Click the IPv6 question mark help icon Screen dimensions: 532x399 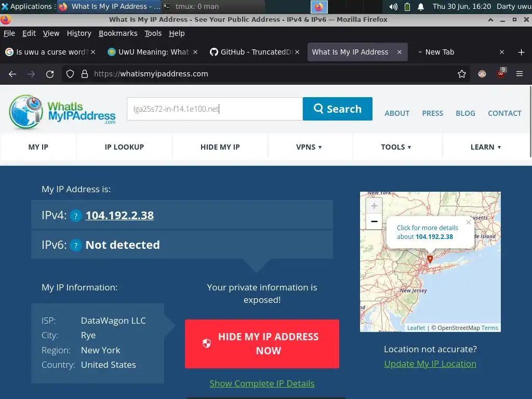point(76,245)
